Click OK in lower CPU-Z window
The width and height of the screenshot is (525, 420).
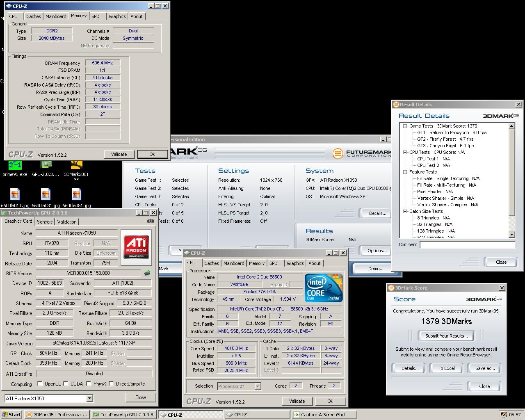330,401
